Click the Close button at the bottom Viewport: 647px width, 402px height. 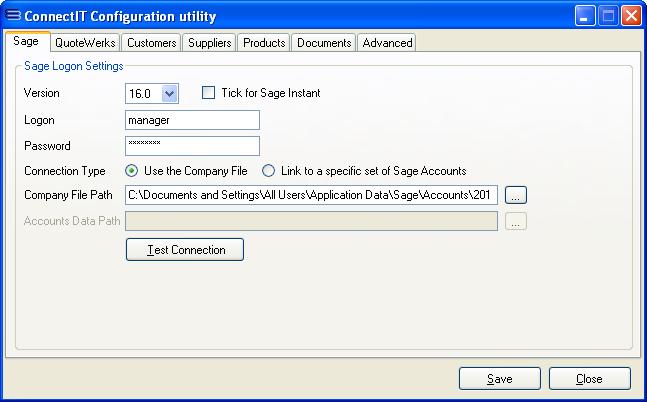click(590, 378)
